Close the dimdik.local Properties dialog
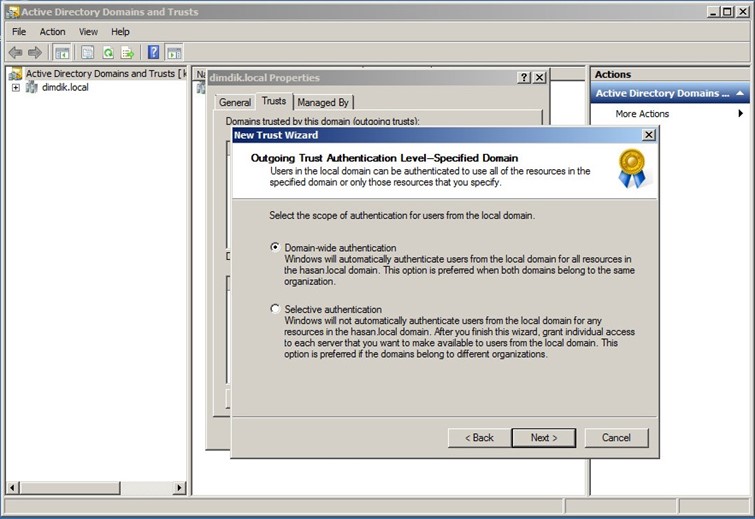Image resolution: width=755 pixels, height=519 pixels. pos(540,78)
